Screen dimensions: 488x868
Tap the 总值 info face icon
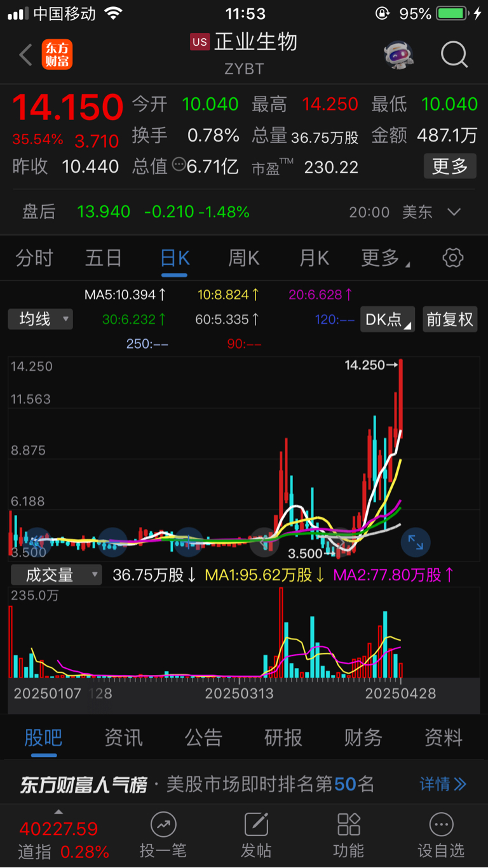tap(179, 165)
